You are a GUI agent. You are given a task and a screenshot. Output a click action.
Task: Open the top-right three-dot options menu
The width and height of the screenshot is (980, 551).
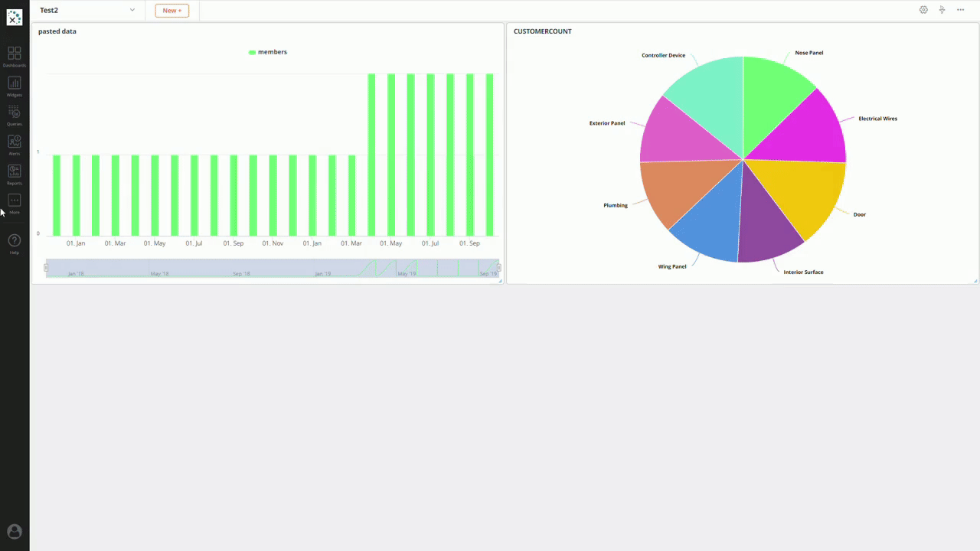click(x=960, y=10)
